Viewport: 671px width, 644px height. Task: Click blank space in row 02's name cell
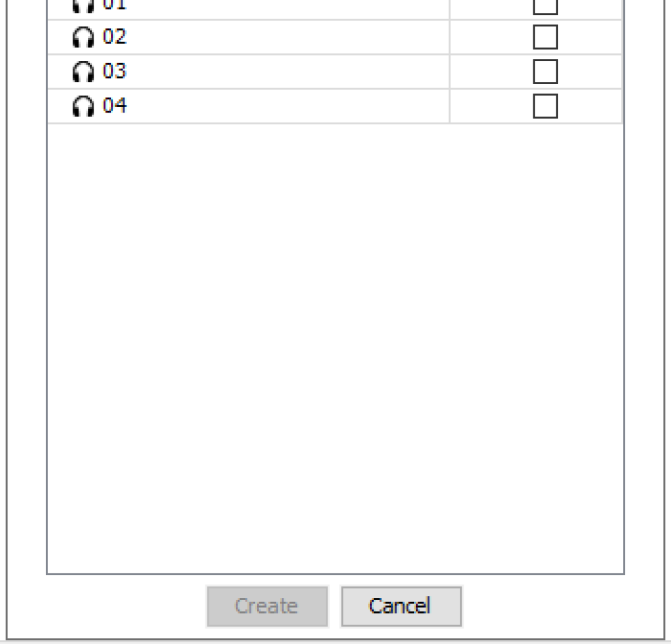285,37
